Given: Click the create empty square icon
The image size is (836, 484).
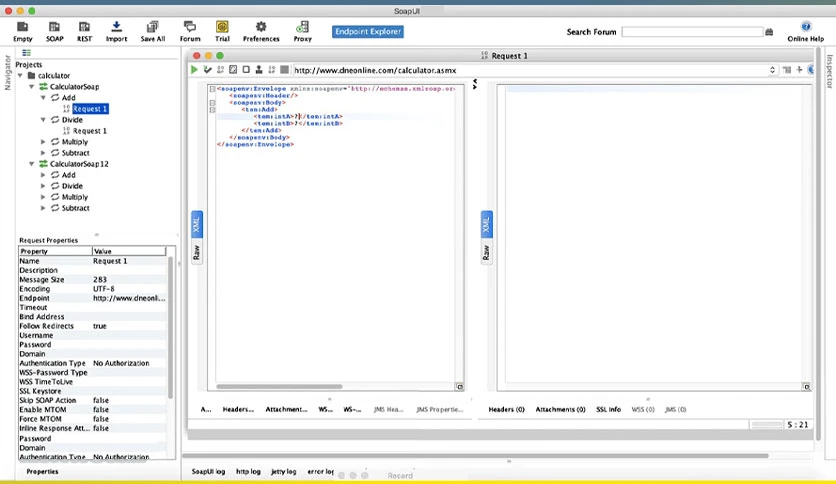Looking at the screenshot, I should pyautogui.click(x=246, y=70).
